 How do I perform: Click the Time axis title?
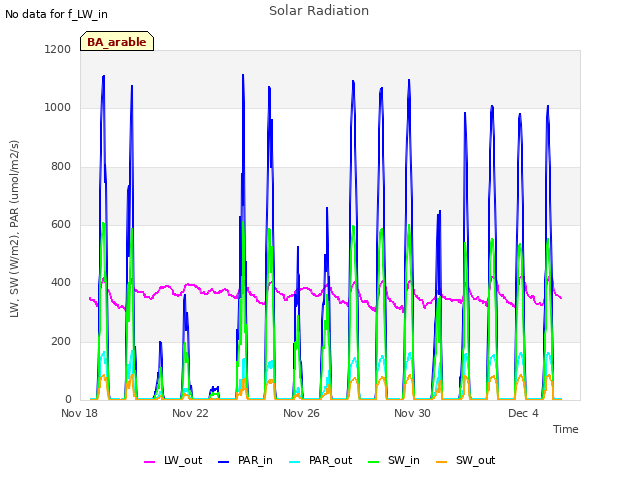coord(566,429)
